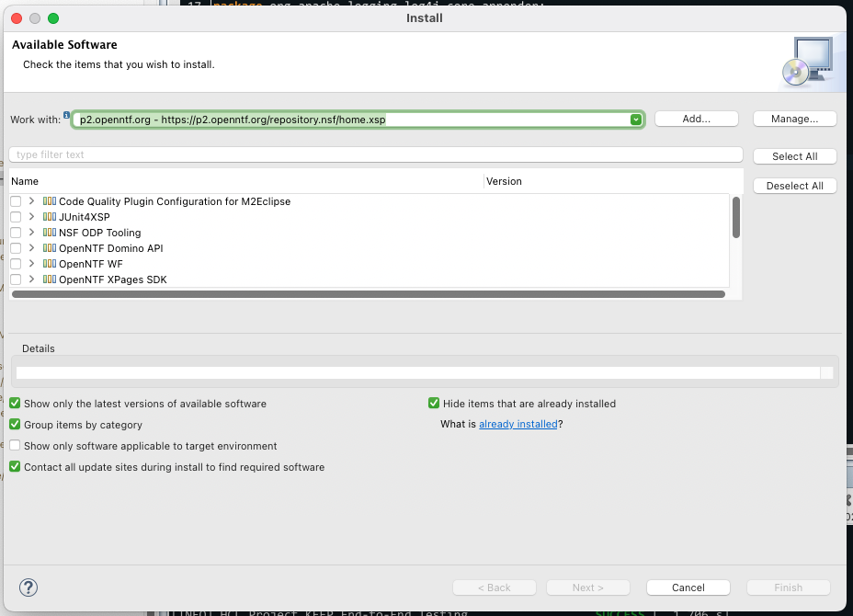Check the JUnit4XSP checkbox
The height and width of the screenshot is (616, 853).
pyautogui.click(x=16, y=217)
